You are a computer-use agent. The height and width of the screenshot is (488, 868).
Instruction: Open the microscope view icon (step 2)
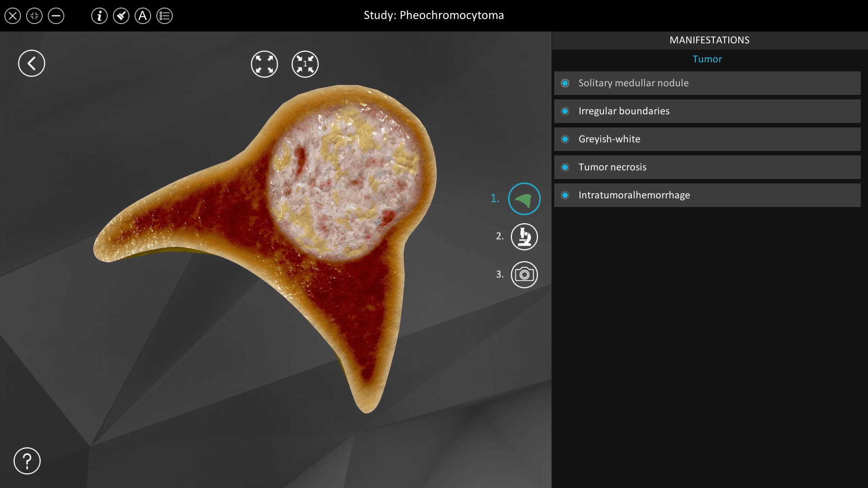[x=524, y=237]
